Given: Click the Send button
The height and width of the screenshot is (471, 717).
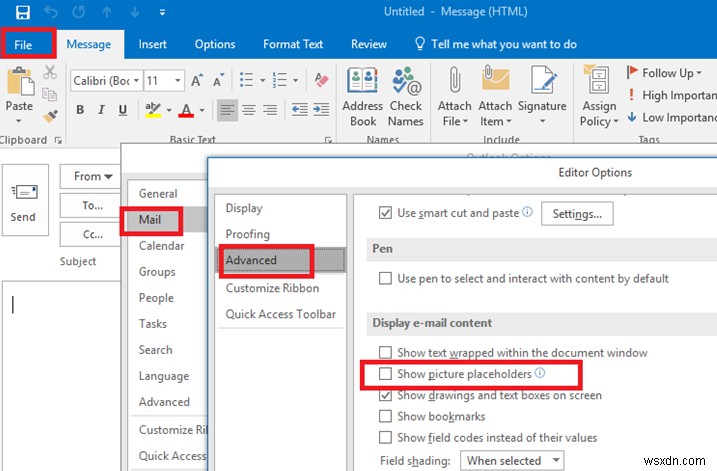Looking at the screenshot, I should click(x=25, y=200).
